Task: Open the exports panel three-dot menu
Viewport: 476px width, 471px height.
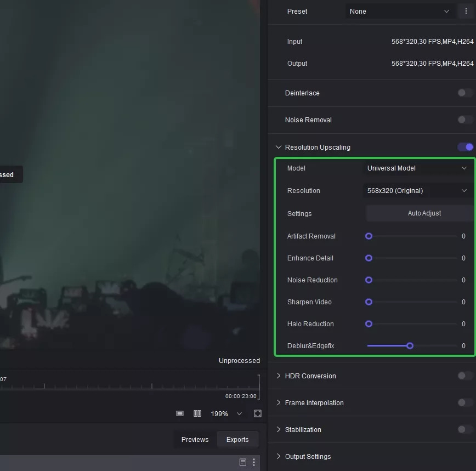Action: pos(253,462)
